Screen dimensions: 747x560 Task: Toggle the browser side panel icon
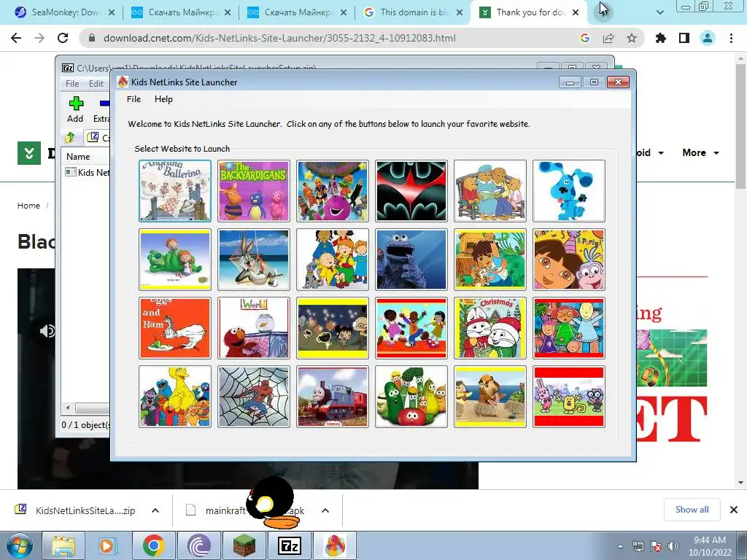pos(684,38)
